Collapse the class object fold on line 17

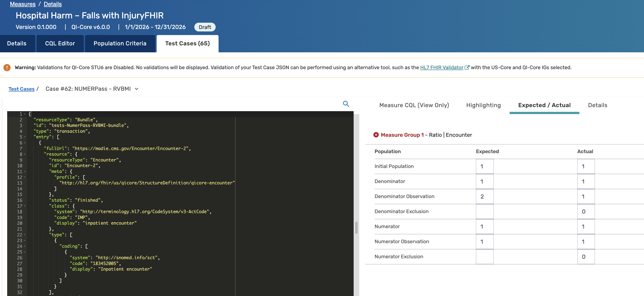(x=25, y=206)
